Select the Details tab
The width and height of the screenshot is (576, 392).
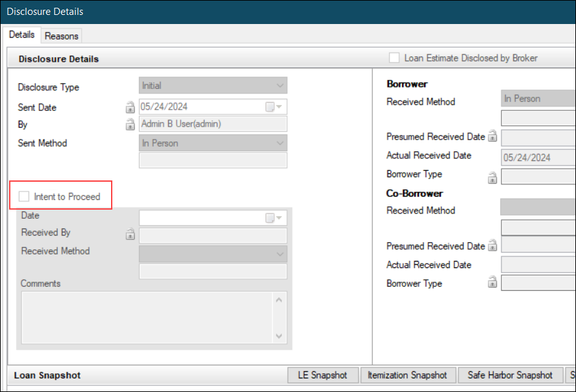(x=21, y=34)
